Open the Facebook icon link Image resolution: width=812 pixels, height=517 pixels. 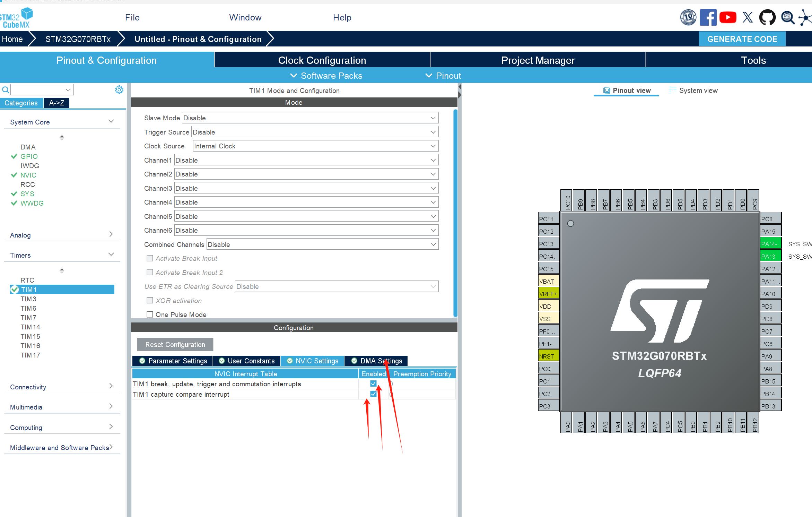(707, 17)
